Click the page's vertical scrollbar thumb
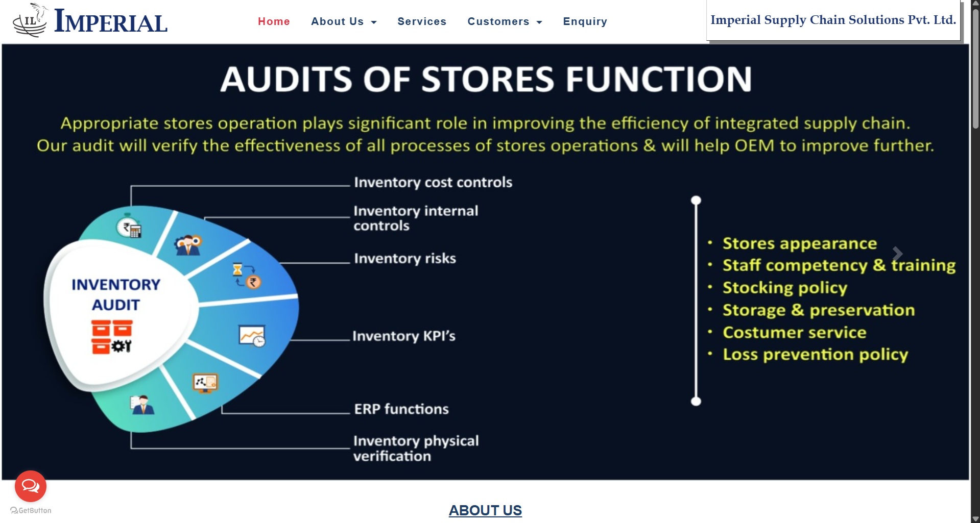980x523 pixels. pyautogui.click(x=975, y=66)
